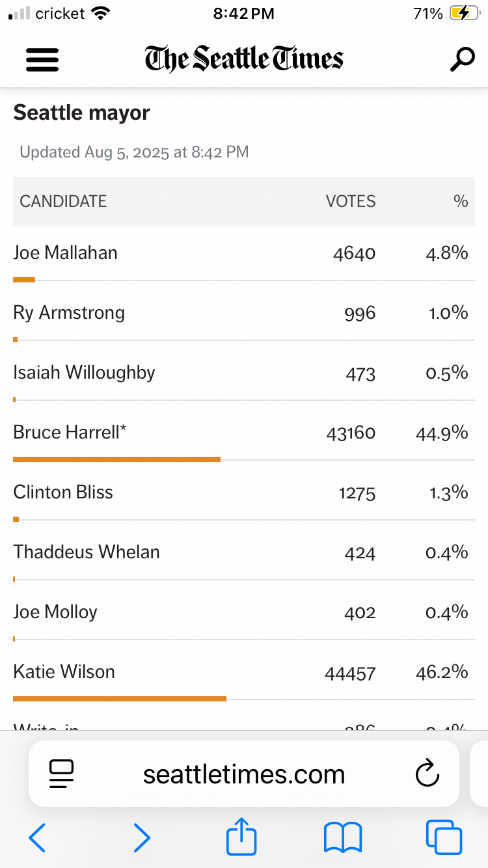Reload the page with refresh icon
This screenshot has width=488, height=868.
tap(427, 774)
